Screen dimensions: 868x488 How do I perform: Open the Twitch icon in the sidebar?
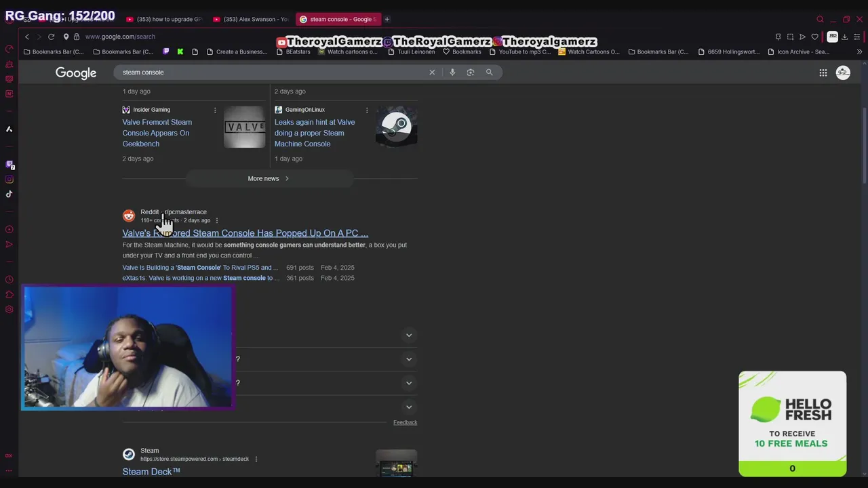tap(9, 165)
